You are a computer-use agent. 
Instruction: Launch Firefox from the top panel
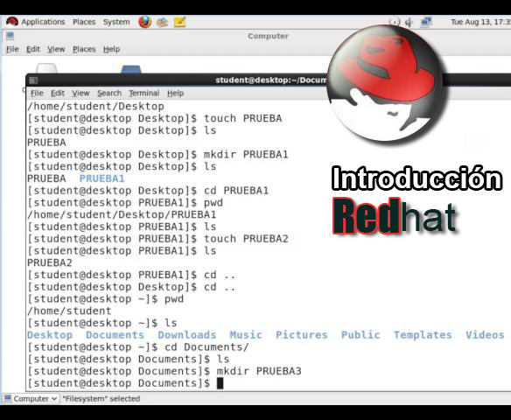coord(145,22)
